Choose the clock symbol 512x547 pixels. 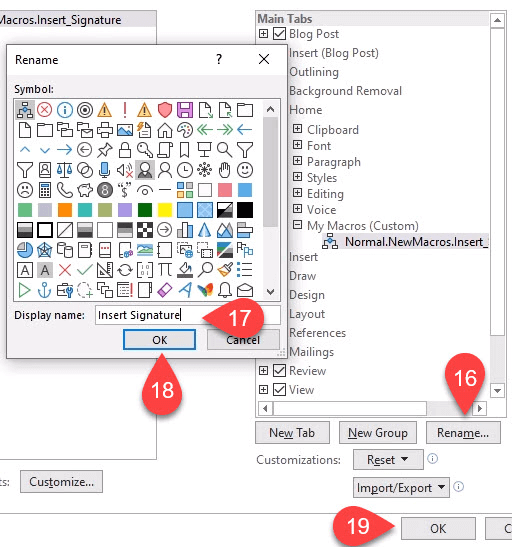pyautogui.click(x=185, y=170)
